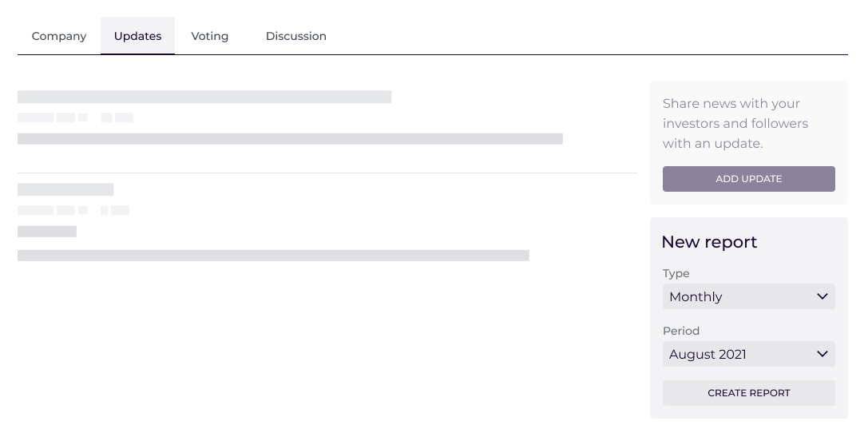Click the chevron in the Type selector
This screenshot has width=868, height=441.
pos(822,296)
